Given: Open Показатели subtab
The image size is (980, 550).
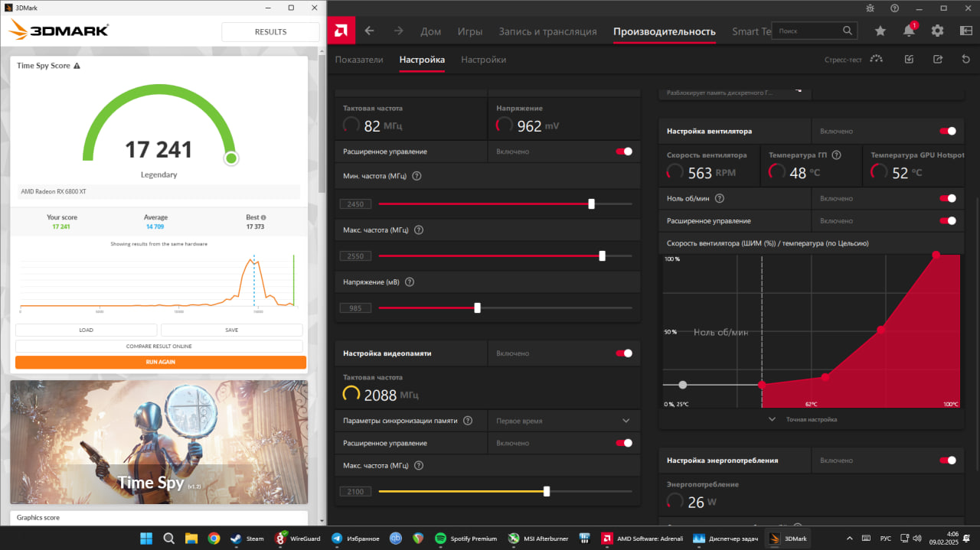Looking at the screenshot, I should pyautogui.click(x=359, y=60).
